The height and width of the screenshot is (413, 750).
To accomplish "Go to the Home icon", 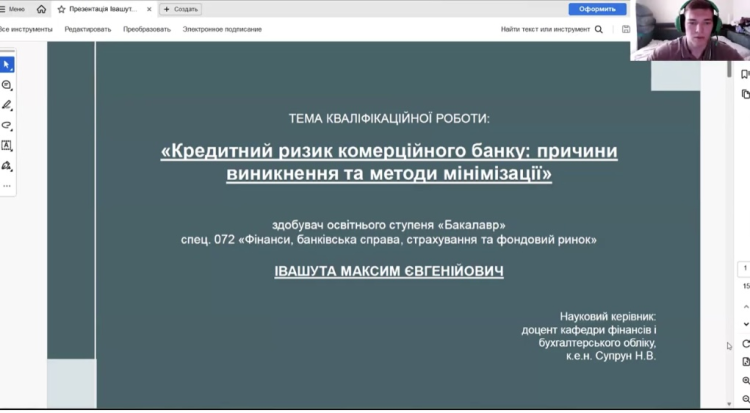I will 41,9.
